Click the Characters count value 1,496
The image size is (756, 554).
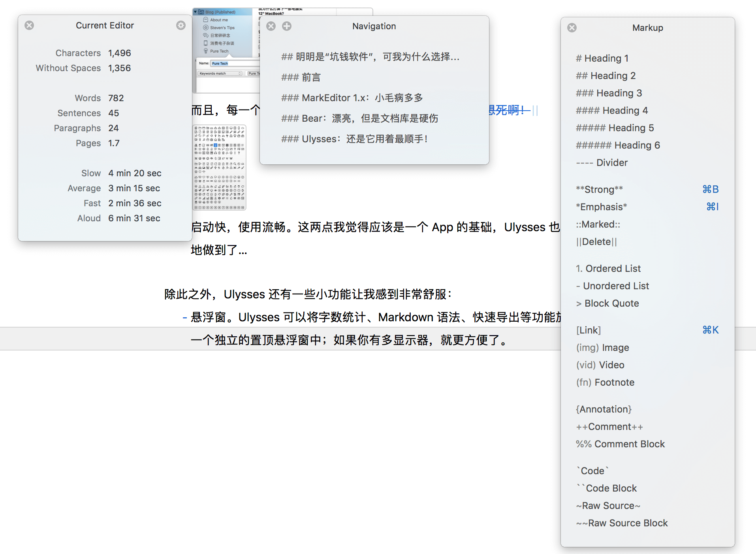120,53
